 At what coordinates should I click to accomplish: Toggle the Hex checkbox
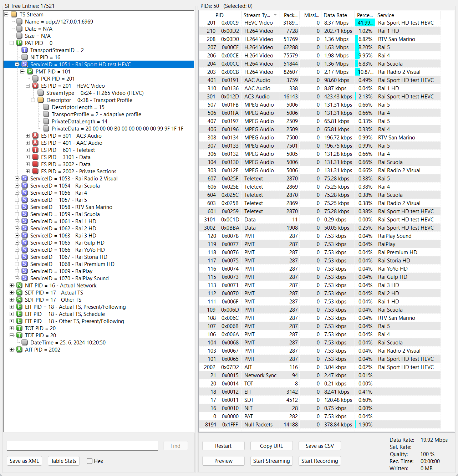pyautogui.click(x=90, y=461)
